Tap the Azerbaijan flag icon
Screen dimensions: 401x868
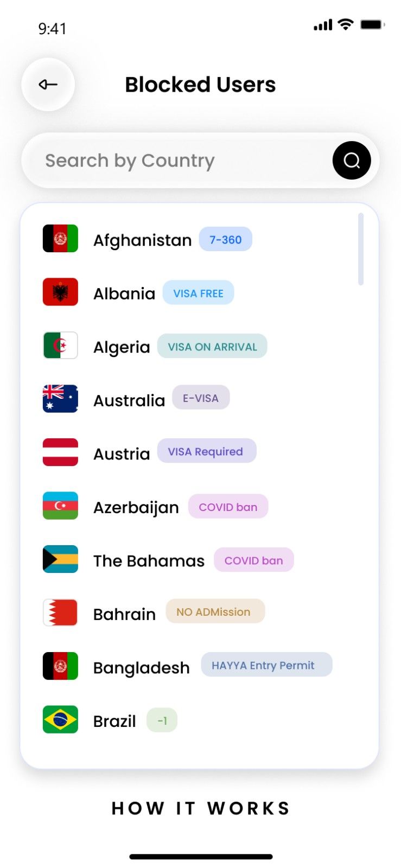tap(60, 506)
